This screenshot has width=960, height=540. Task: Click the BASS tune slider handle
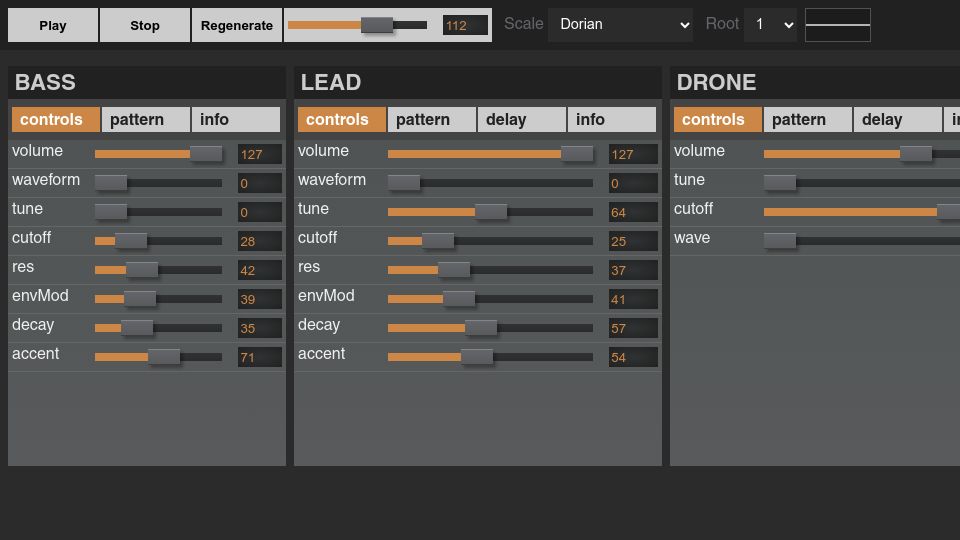click(x=111, y=212)
